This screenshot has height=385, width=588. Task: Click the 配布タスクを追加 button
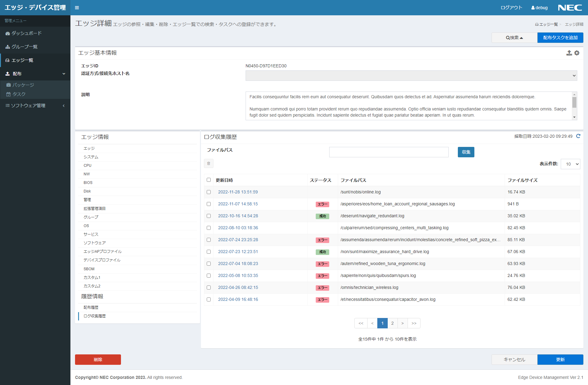tap(560, 38)
